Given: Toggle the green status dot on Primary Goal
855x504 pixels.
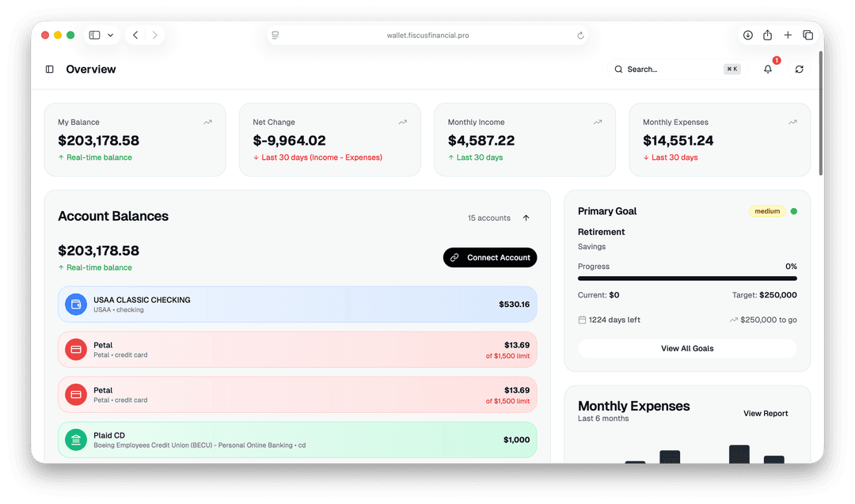Looking at the screenshot, I should [794, 211].
